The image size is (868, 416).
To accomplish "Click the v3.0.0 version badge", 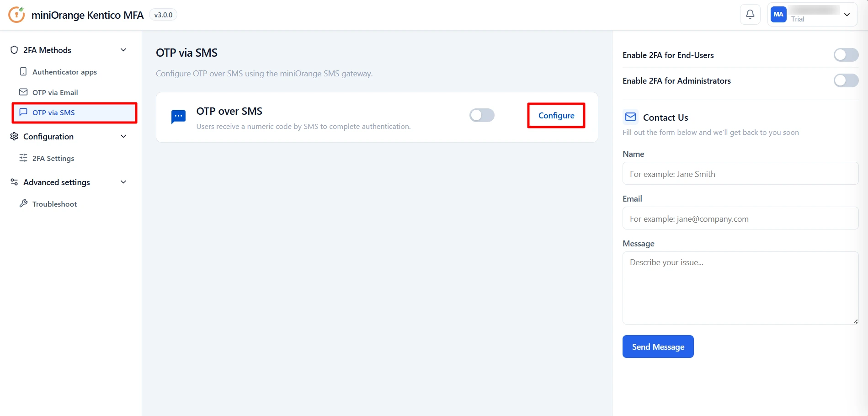I will [163, 15].
